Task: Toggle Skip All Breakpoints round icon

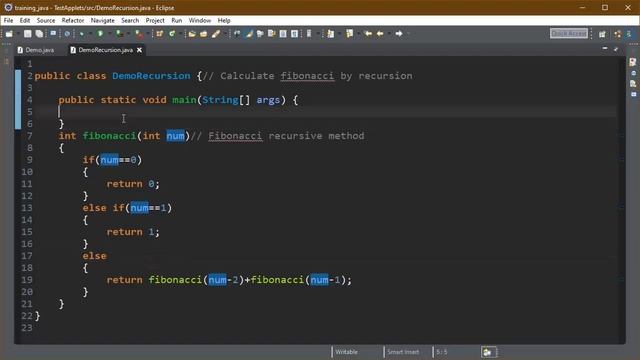Action: click(67, 33)
